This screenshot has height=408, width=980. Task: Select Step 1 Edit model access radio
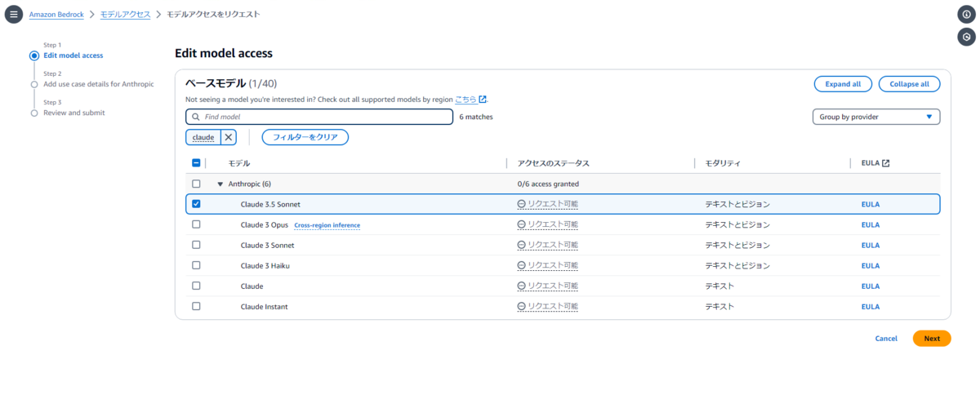pos(34,55)
